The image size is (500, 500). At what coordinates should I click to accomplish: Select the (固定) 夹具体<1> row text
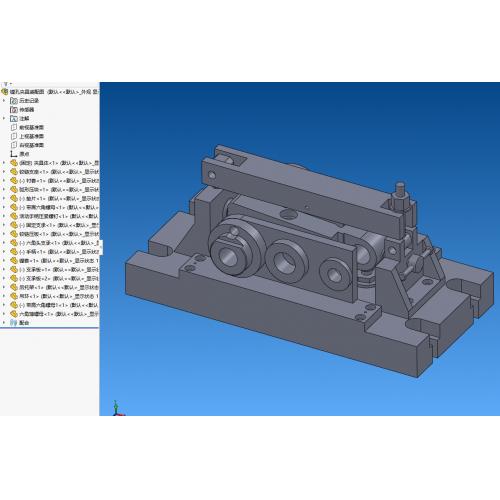[x=59, y=163]
